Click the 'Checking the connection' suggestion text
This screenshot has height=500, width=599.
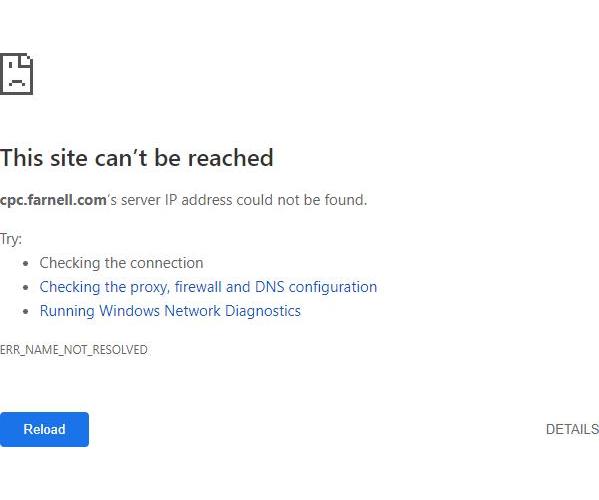pyautogui.click(x=121, y=263)
